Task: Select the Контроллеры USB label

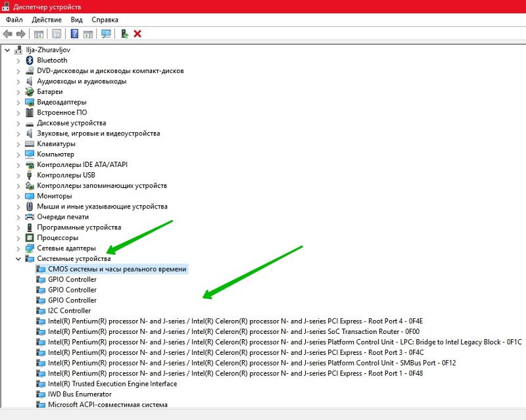Action: tap(66, 175)
